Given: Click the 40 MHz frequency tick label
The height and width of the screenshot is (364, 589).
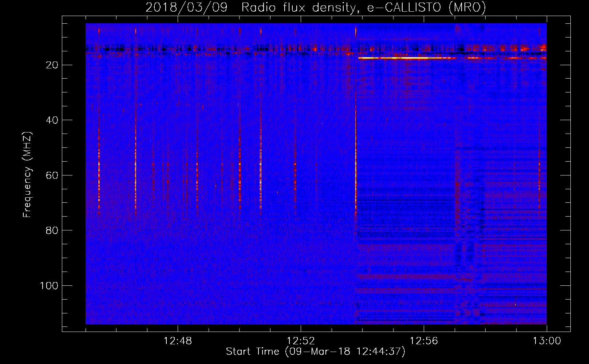Looking at the screenshot, I should click(52, 120).
